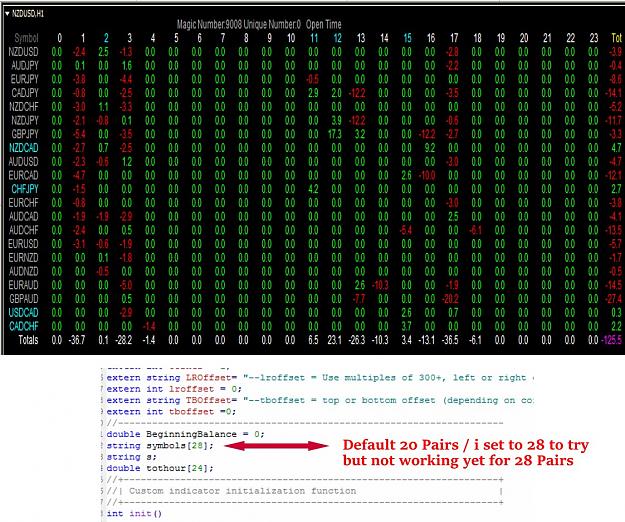Click the extern string TBOffset code line
The width and height of the screenshot is (625, 522).
(x=320, y=400)
